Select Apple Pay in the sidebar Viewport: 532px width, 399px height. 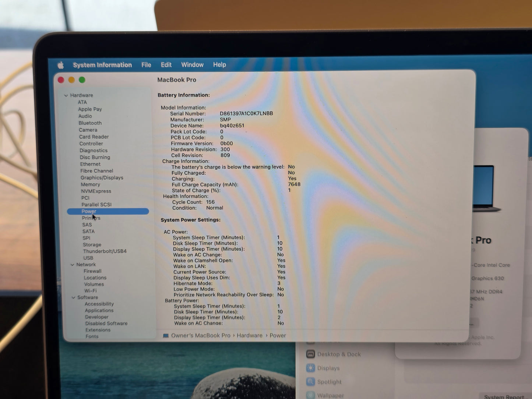pos(90,109)
